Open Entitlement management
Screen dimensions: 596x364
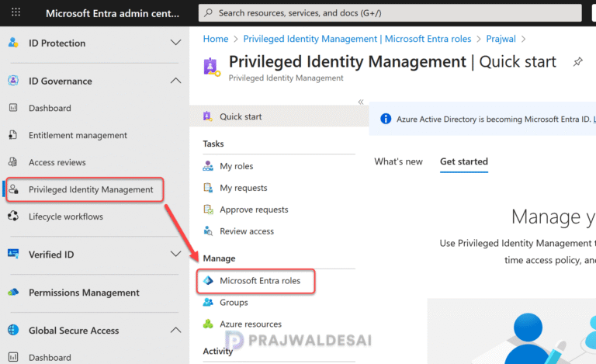pyautogui.click(x=78, y=135)
